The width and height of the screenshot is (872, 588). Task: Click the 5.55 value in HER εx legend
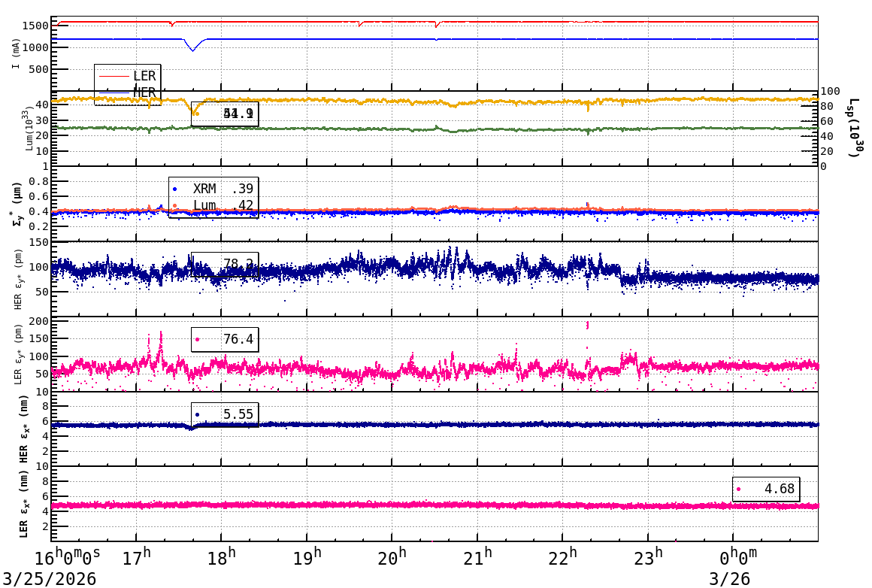click(238, 414)
